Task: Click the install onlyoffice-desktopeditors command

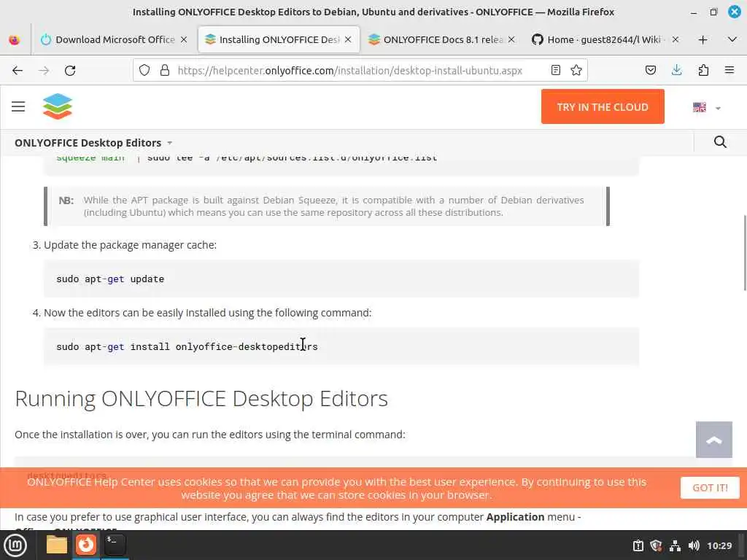Action: point(187,346)
